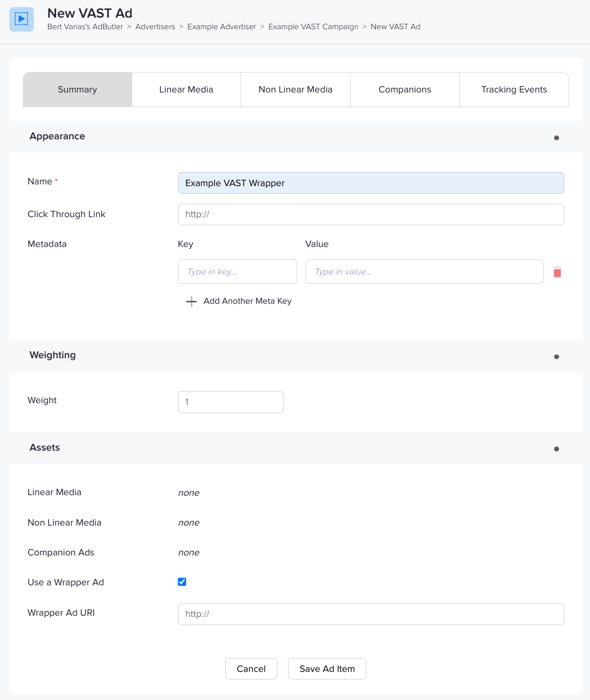Delete the metadata row with the trash icon
Viewport: 590px width, 700px height.
pyautogui.click(x=557, y=272)
